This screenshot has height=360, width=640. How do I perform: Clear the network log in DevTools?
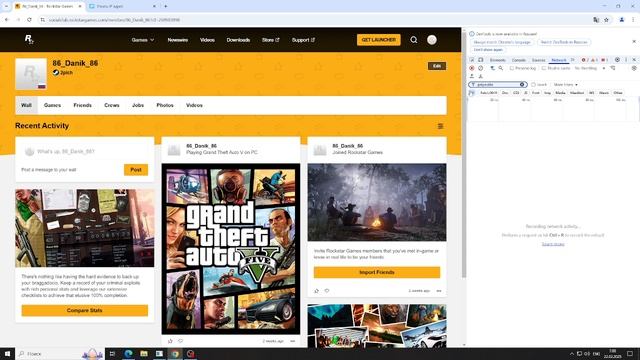480,68
